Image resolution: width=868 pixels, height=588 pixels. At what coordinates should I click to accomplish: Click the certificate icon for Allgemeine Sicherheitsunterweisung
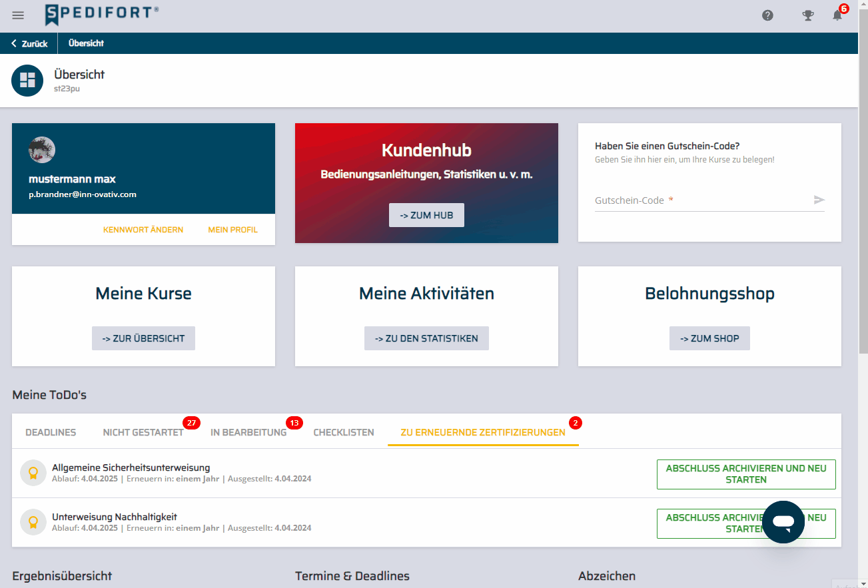[33, 473]
